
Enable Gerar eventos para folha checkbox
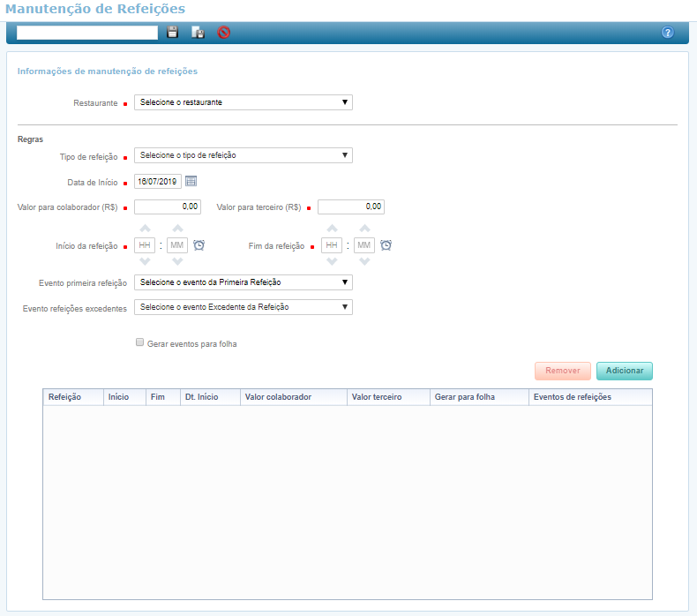pyautogui.click(x=139, y=342)
